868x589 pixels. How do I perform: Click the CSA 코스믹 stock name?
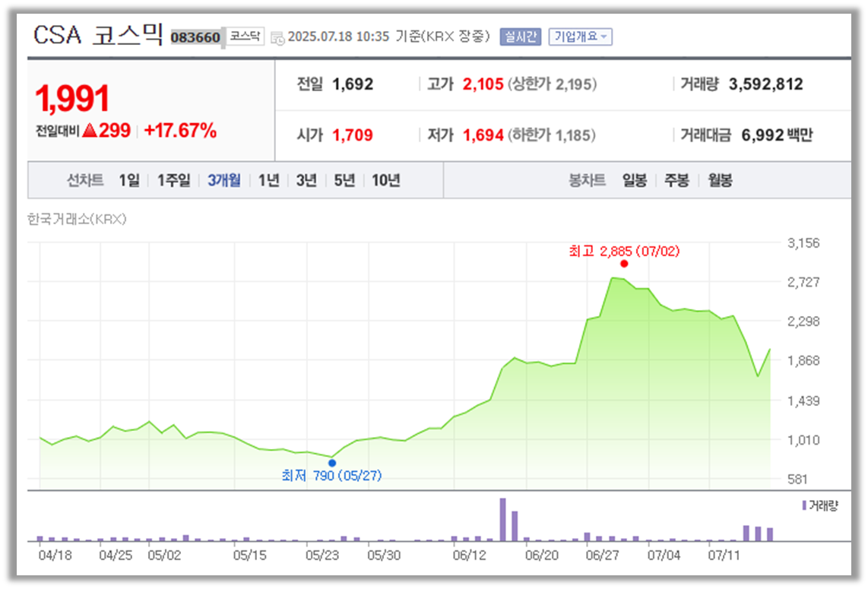(99, 35)
